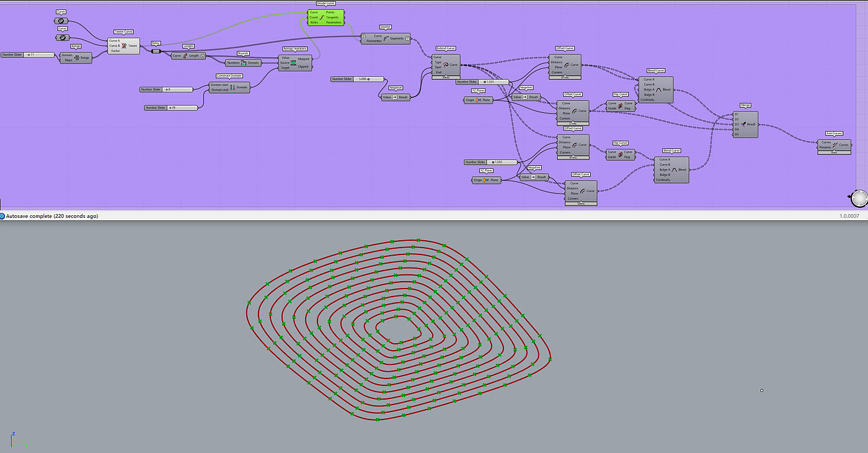Image resolution: width=868 pixels, height=453 pixels.
Task: Click the "Join Curves" name tag
Action: 834,133
